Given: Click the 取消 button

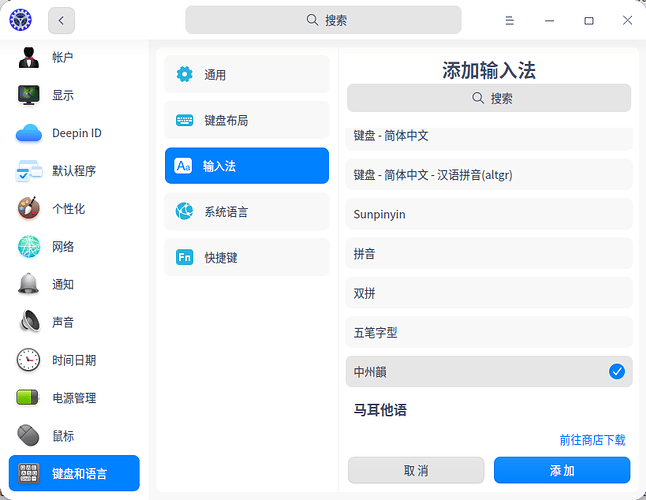Looking at the screenshot, I should click(416, 470).
